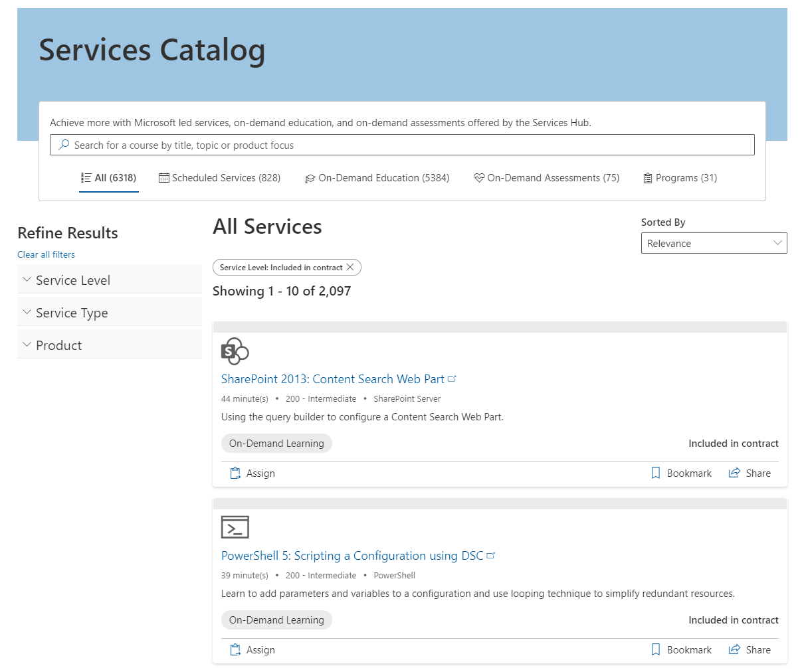The width and height of the screenshot is (808, 672).
Task: Click Share icon on PowerShell 5 card
Action: tap(734, 649)
